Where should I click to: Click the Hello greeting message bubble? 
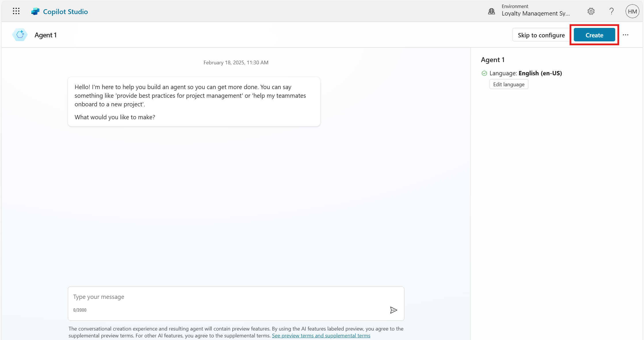point(194,101)
